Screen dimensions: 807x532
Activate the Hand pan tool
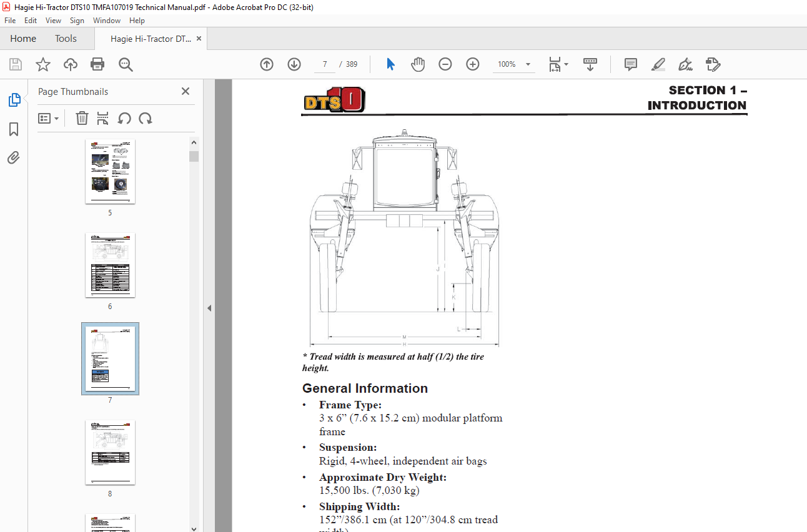click(418, 64)
